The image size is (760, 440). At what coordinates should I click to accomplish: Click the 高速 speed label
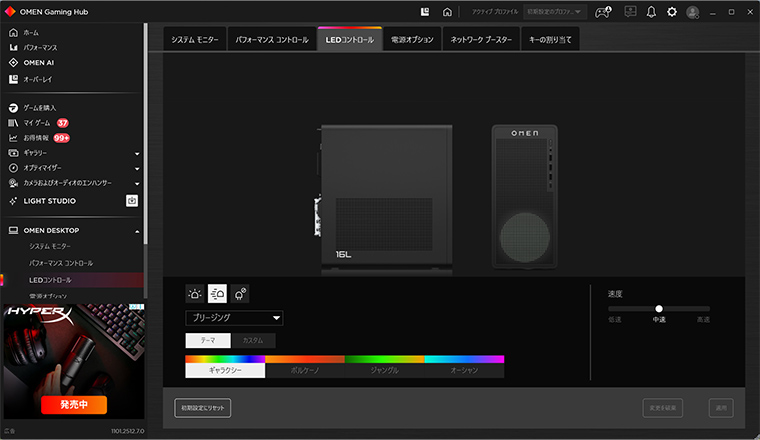pos(703,319)
